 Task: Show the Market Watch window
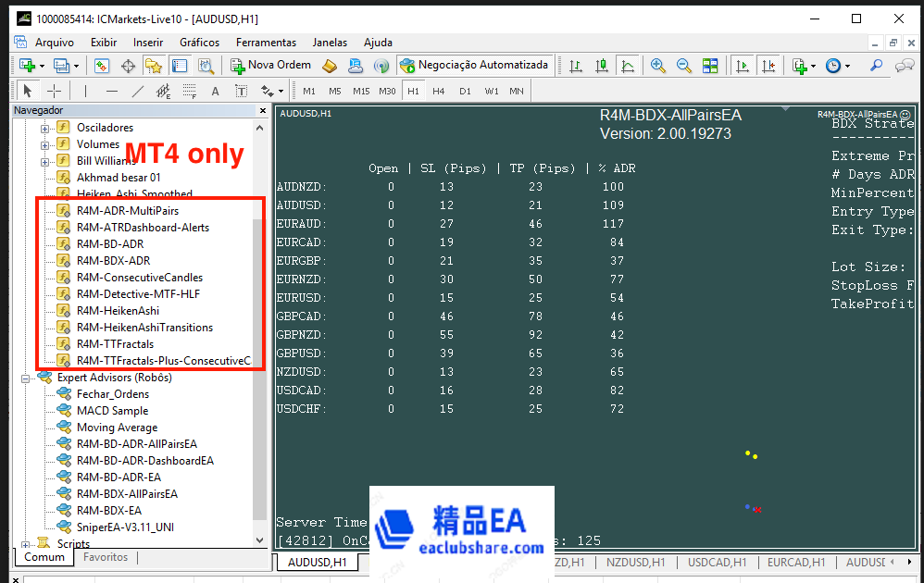(101, 66)
